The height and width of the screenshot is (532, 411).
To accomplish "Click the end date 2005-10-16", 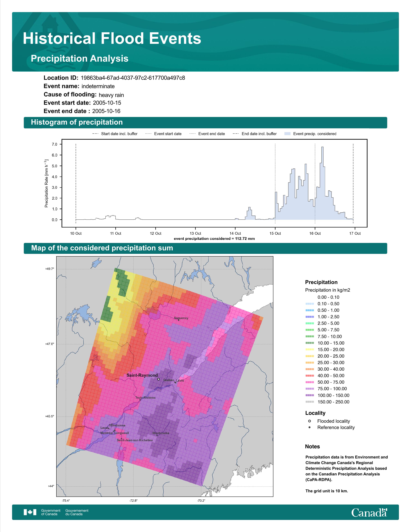I will pos(106,111).
